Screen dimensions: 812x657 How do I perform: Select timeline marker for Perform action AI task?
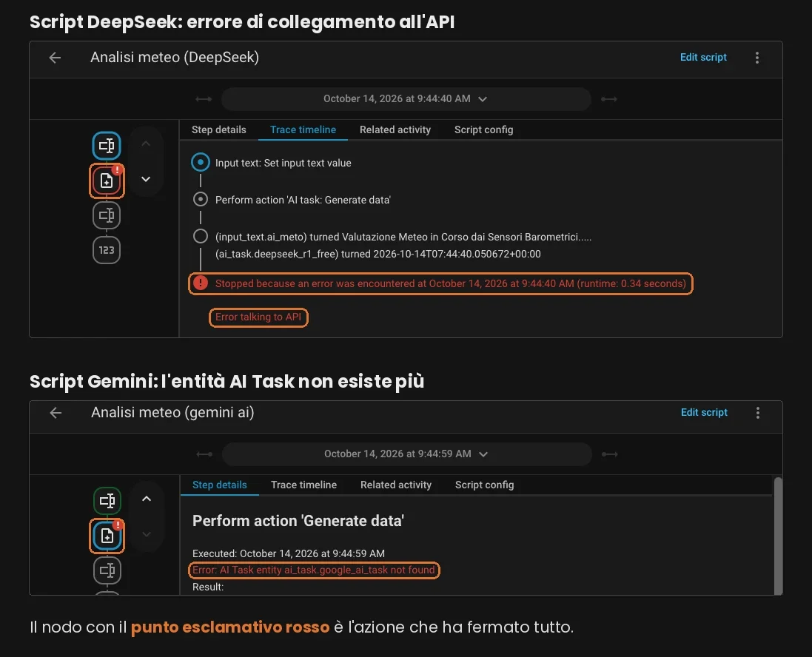coord(201,199)
